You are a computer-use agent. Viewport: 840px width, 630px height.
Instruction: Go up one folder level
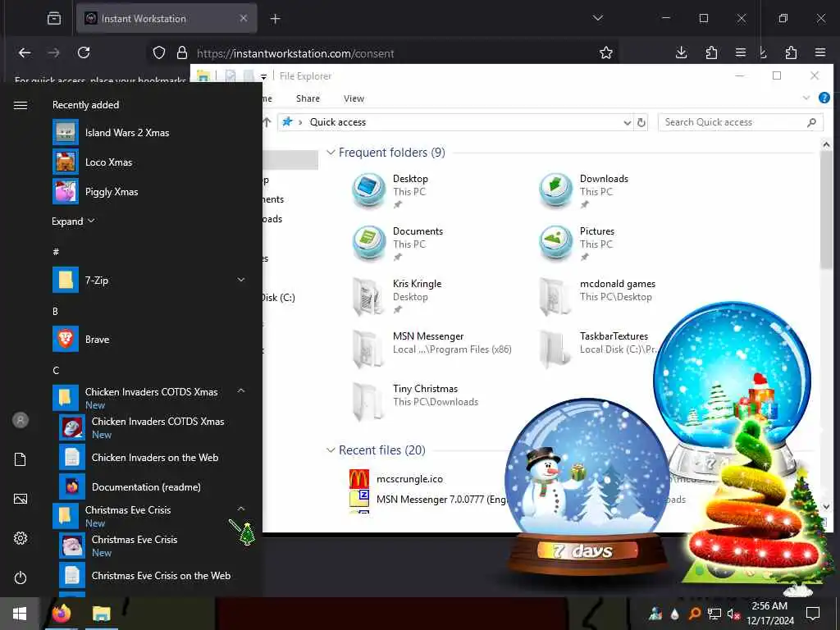point(267,122)
